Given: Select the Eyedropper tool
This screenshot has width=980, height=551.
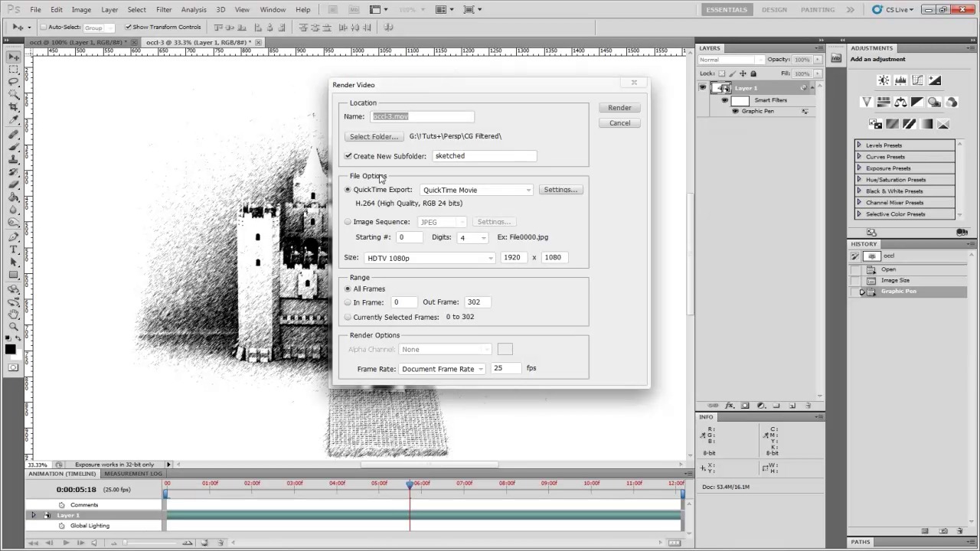Looking at the screenshot, I should (14, 120).
